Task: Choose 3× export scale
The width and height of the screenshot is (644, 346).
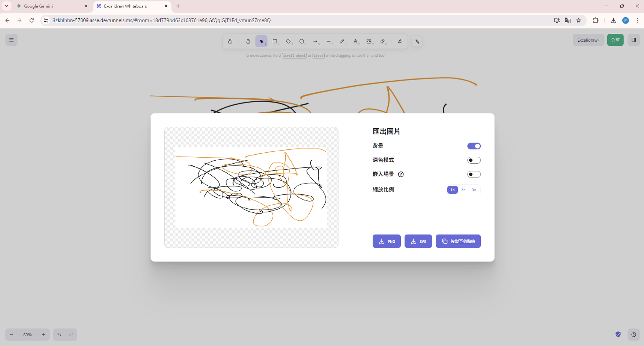Action: tap(474, 190)
